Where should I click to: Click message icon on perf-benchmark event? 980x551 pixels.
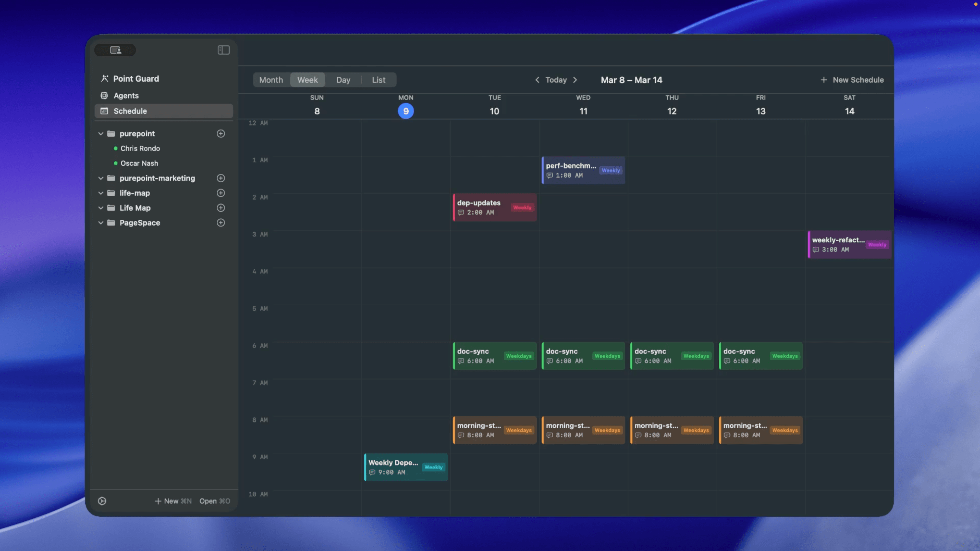(549, 175)
